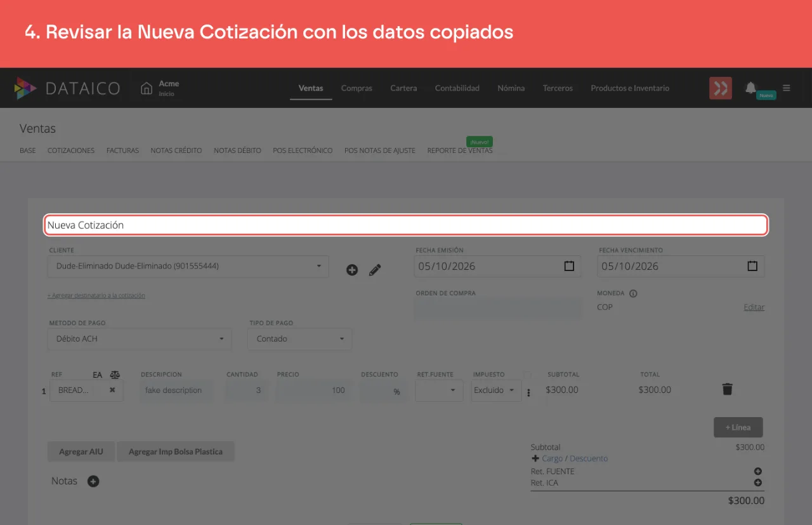
Task: Toggle the checkbox beside Impuesto header
Action: (527, 375)
